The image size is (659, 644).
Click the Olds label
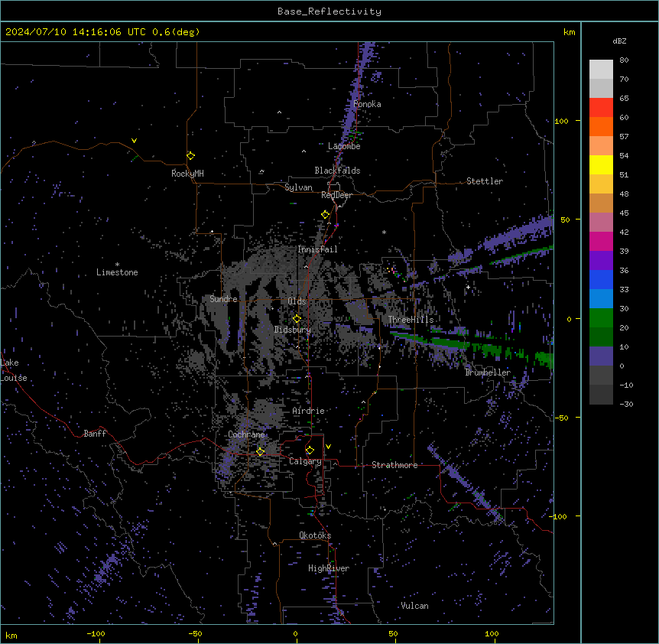pyautogui.click(x=297, y=301)
